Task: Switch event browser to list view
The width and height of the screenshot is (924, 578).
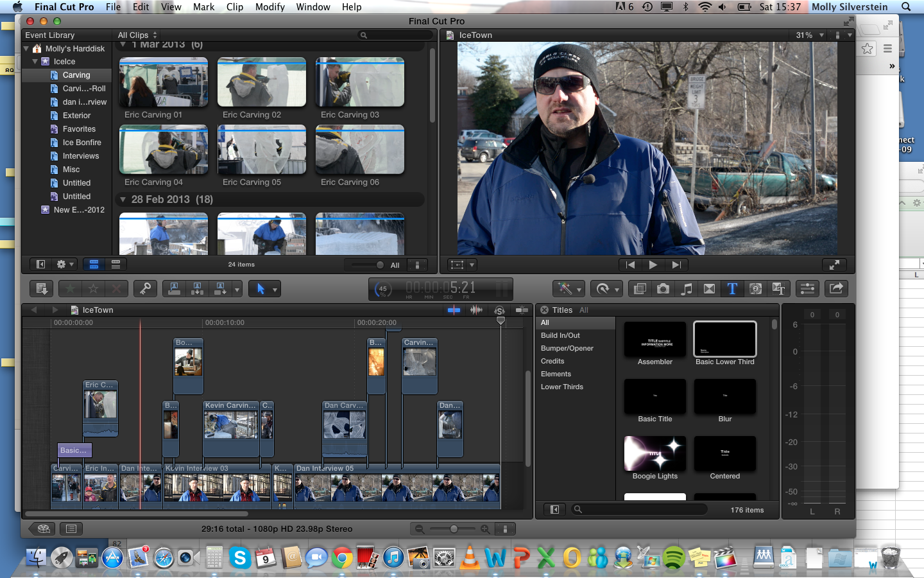Action: 116,265
